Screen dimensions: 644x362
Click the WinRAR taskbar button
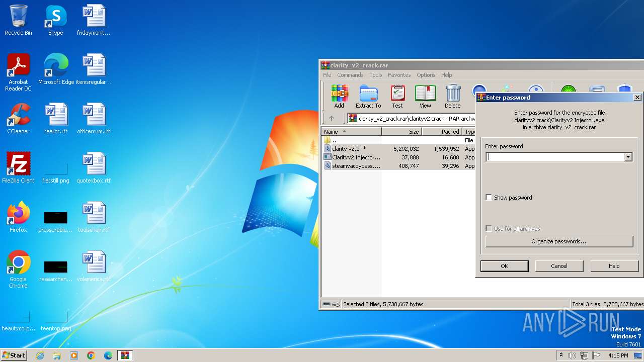(125, 355)
